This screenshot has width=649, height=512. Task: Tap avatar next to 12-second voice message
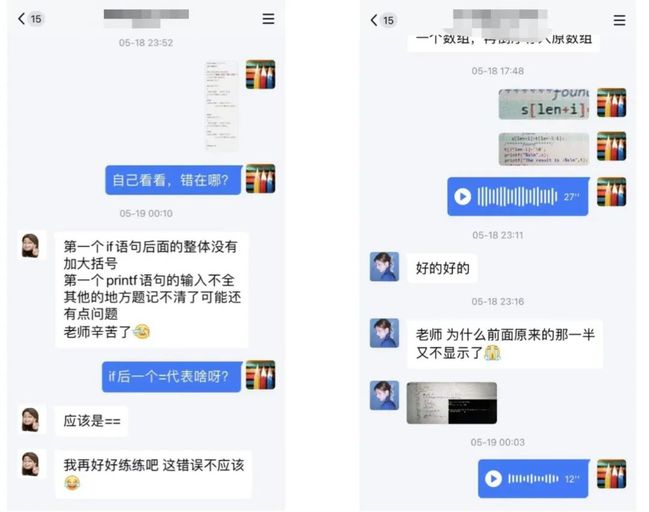pyautogui.click(x=611, y=474)
